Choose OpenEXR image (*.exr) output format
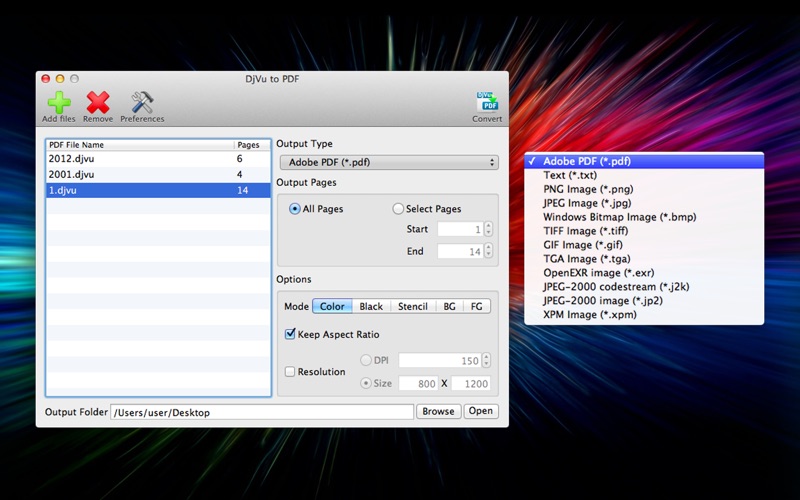This screenshot has width=800, height=500. coord(644,272)
